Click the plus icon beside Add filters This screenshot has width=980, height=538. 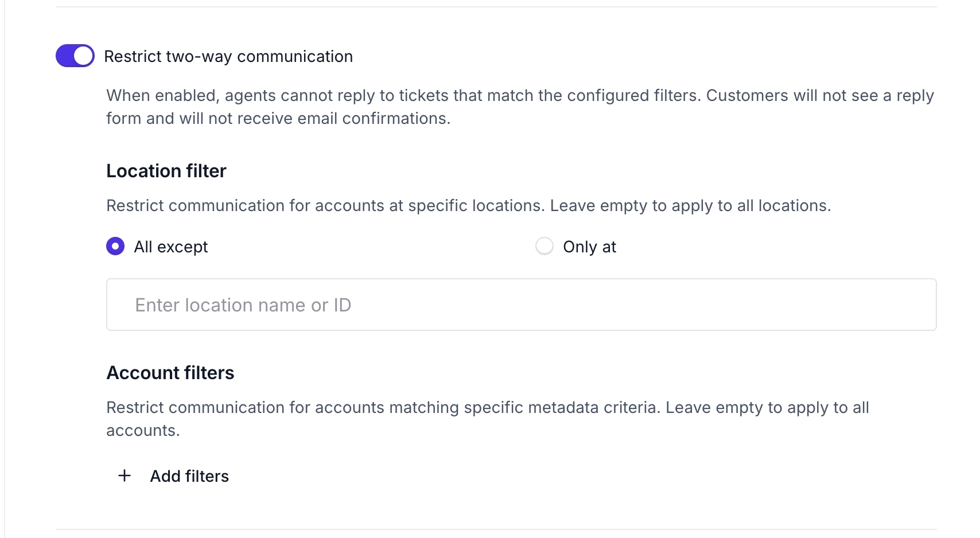tap(125, 475)
